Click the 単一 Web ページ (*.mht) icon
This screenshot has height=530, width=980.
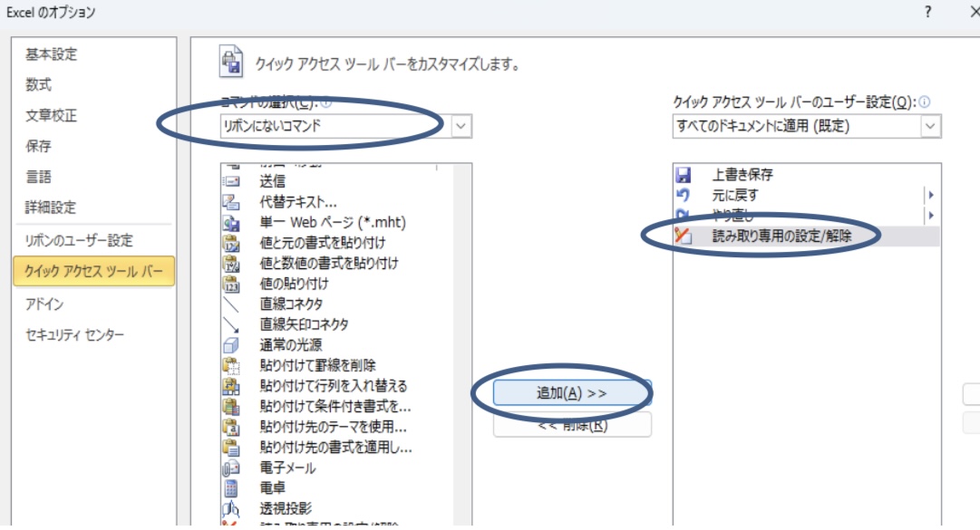coord(230,223)
